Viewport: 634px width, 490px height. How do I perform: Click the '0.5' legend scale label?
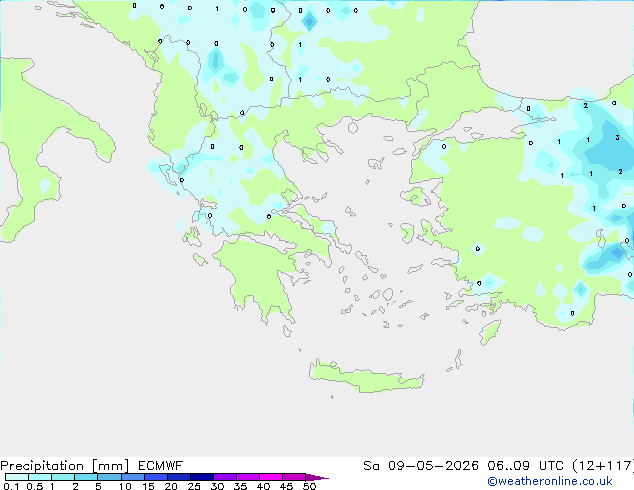(35, 486)
